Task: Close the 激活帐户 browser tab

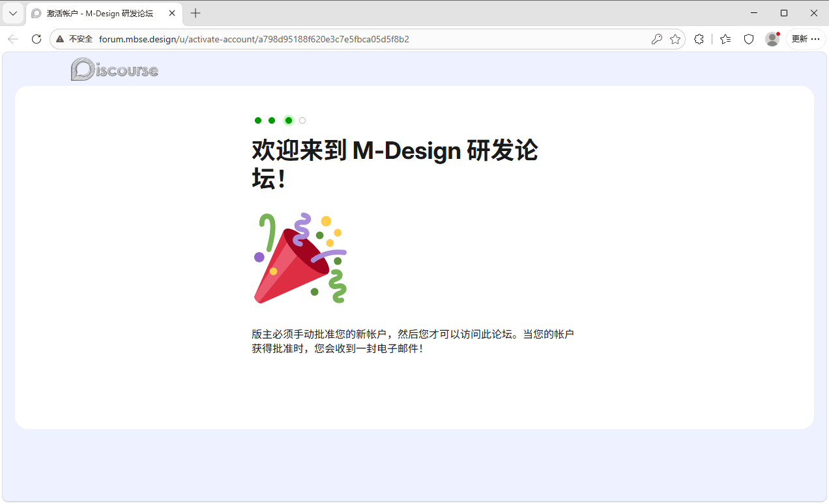Action: tap(172, 13)
